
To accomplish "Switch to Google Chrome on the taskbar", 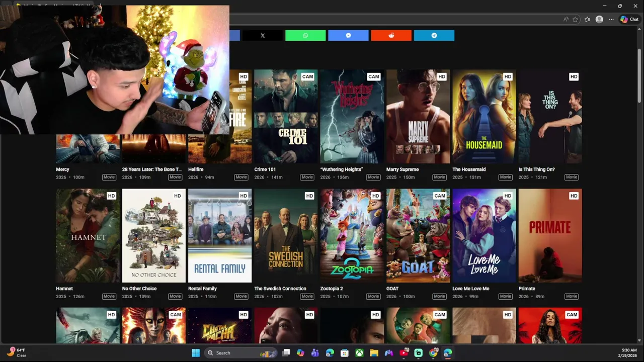I will (x=433, y=353).
